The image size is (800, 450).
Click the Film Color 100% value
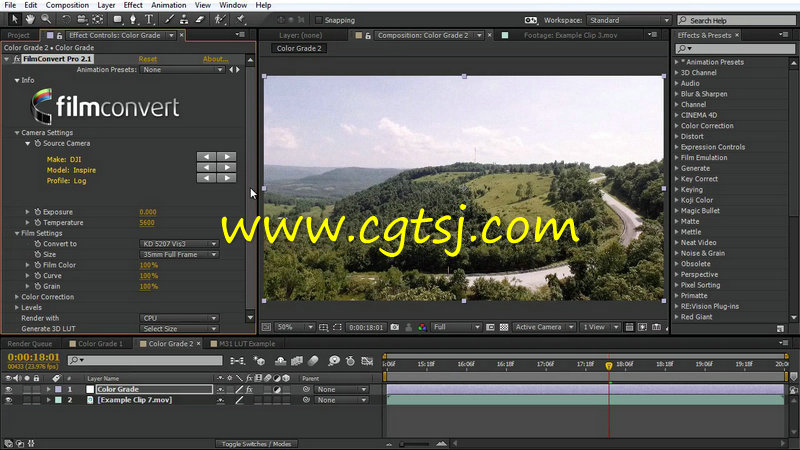tap(148, 265)
